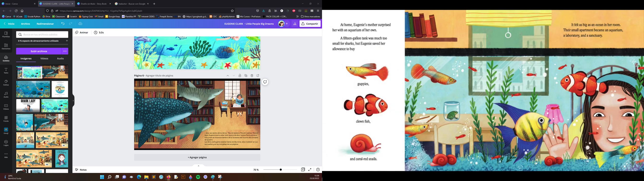Click the comment bubble beside Página 6
This screenshot has width=644, height=181.
[x=265, y=82]
